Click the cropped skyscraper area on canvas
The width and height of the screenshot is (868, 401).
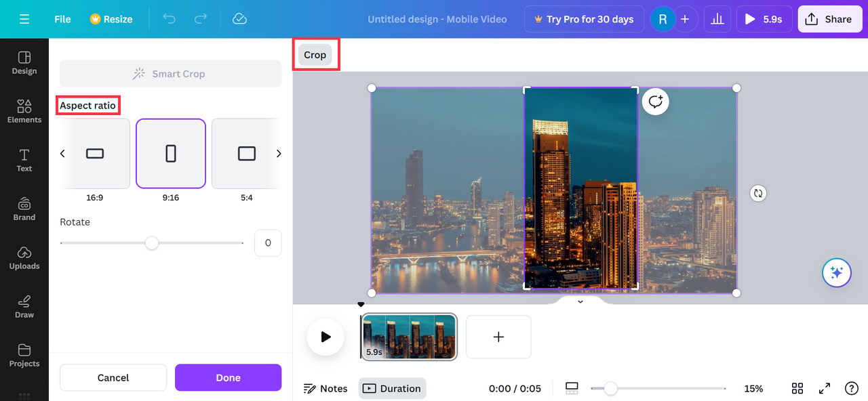click(581, 190)
